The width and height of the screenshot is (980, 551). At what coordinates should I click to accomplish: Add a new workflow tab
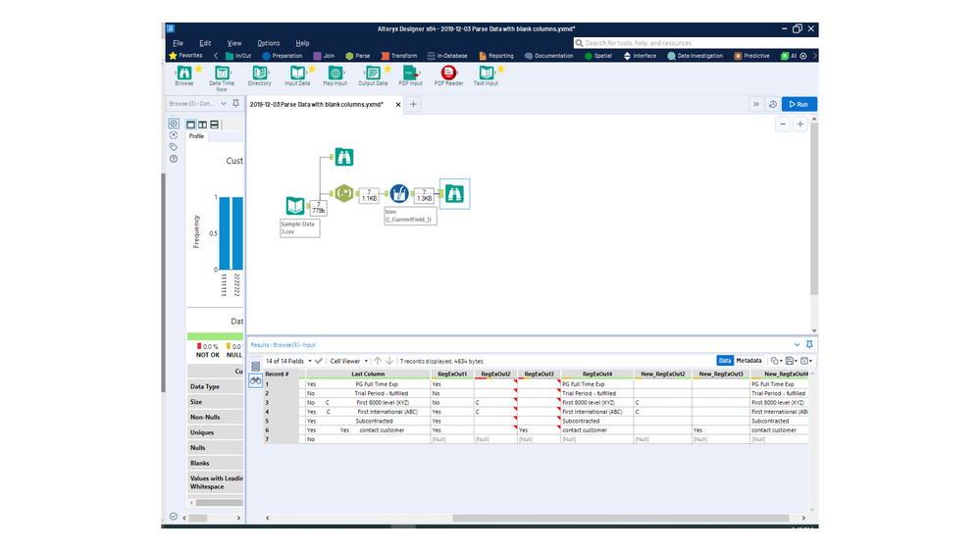[x=413, y=104]
